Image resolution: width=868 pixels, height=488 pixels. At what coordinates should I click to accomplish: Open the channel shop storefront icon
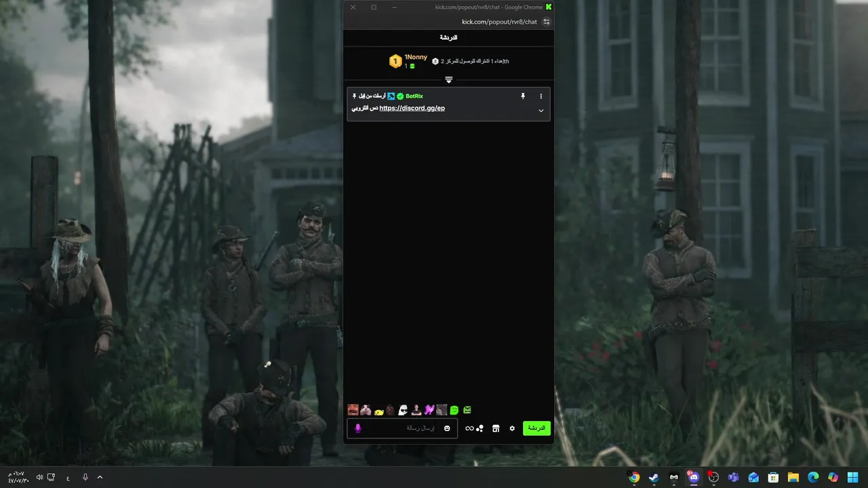click(x=496, y=428)
